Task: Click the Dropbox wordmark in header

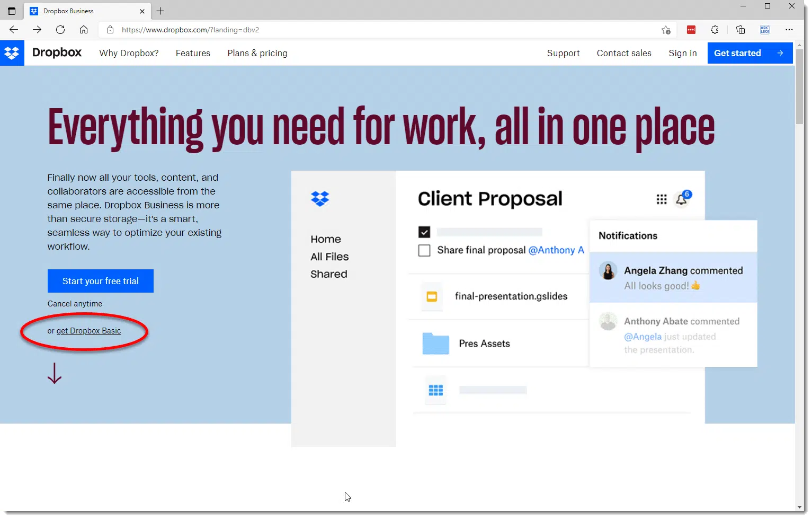Action: [57, 52]
